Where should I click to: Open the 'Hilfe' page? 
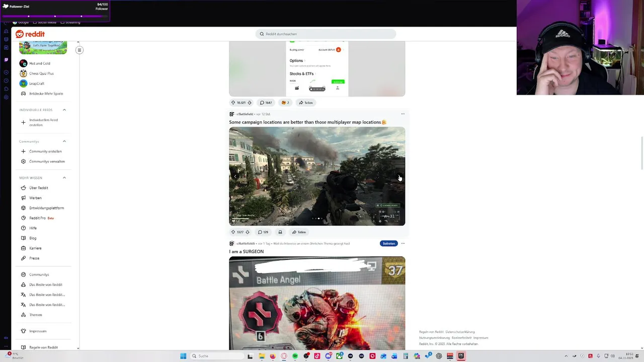(33, 228)
